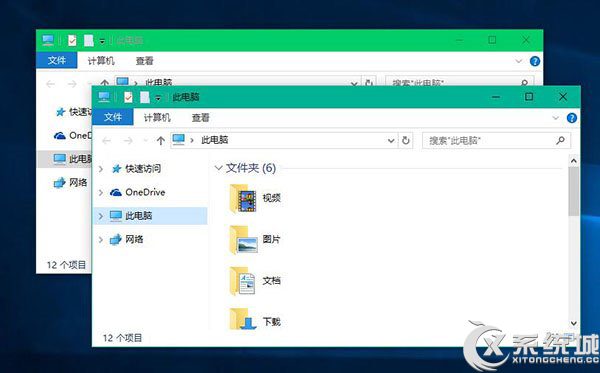Image resolution: width=600 pixels, height=373 pixels.
Task: Maximize the back window
Action: pyautogui.click(x=492, y=40)
